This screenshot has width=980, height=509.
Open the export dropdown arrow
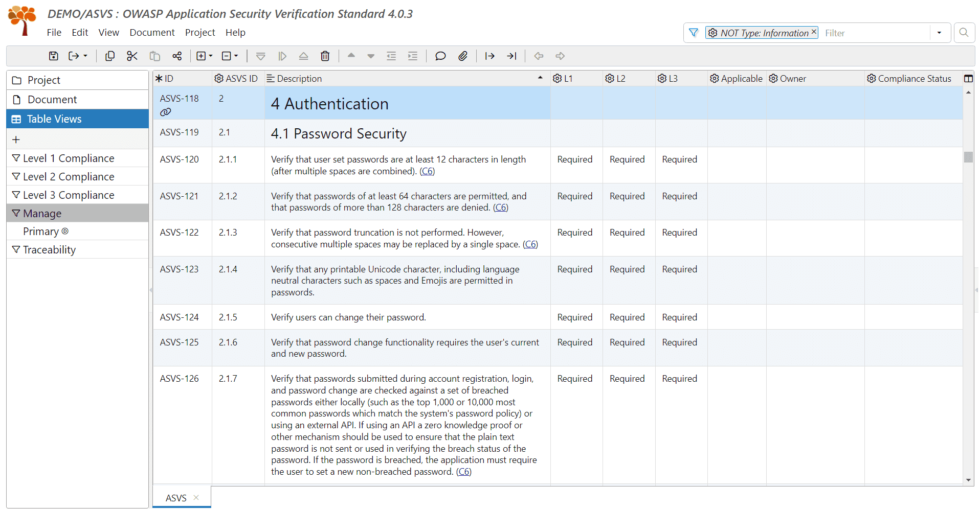pos(85,56)
